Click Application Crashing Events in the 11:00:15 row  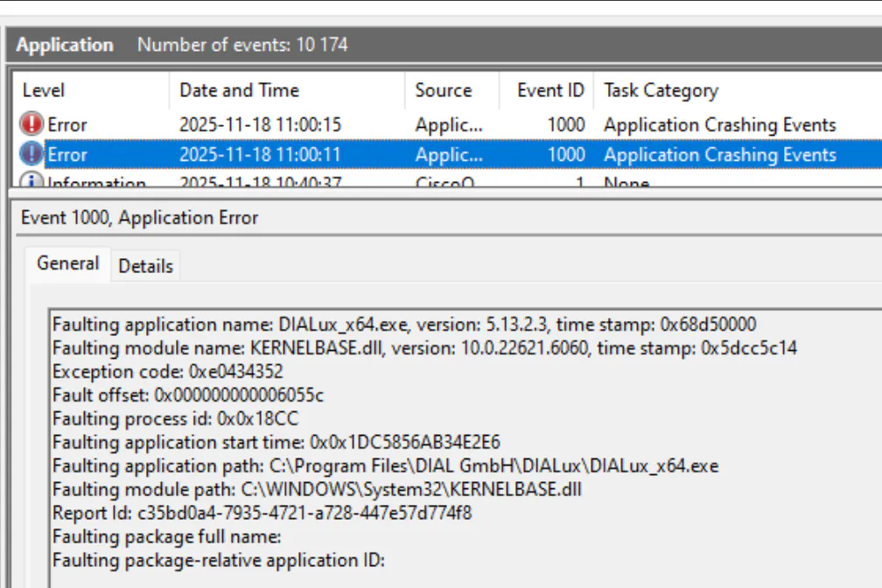(720, 124)
